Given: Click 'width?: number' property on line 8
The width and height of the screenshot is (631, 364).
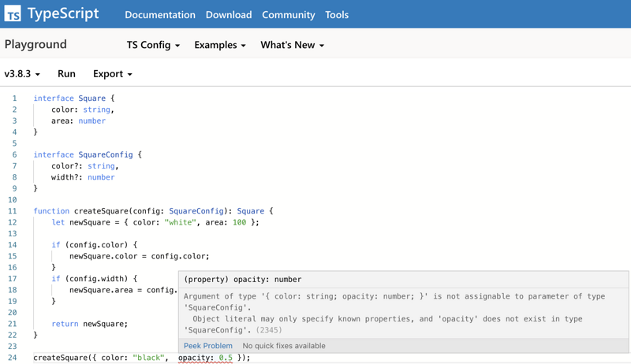Looking at the screenshot, I should coord(83,177).
